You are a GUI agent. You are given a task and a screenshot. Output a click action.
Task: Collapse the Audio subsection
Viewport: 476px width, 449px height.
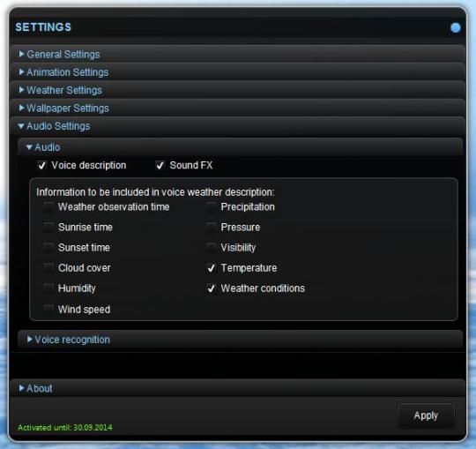(x=241, y=147)
